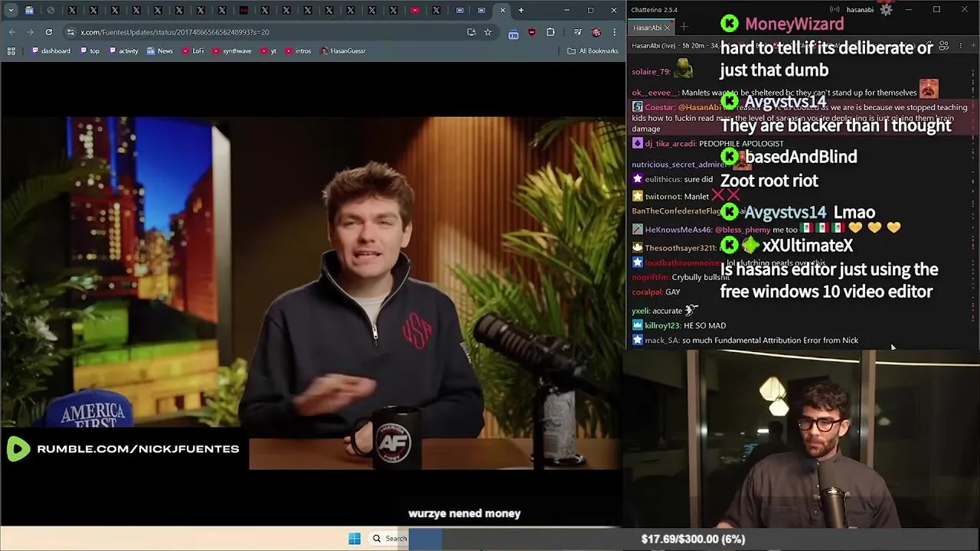Viewport: 980px width, 551px height.
Task: View site information beside the URL
Action: 70,32
